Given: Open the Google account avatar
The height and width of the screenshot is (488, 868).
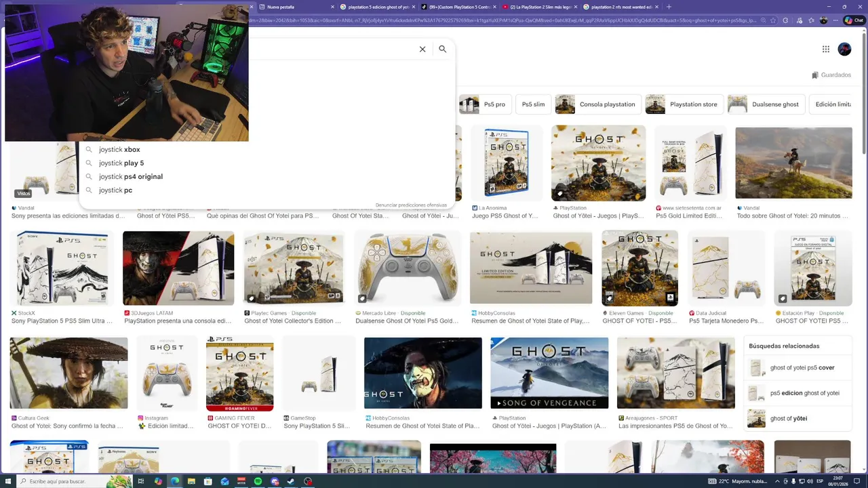Looking at the screenshot, I should coord(844,49).
